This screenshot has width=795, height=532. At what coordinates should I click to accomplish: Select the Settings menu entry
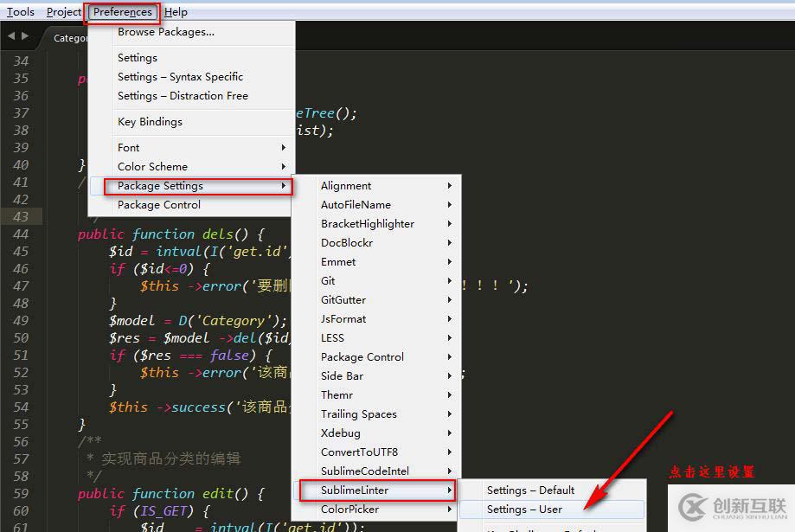point(192,58)
